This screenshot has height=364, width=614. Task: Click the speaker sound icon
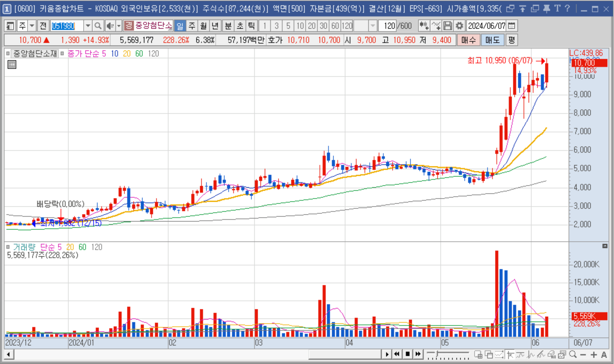(x=110, y=26)
